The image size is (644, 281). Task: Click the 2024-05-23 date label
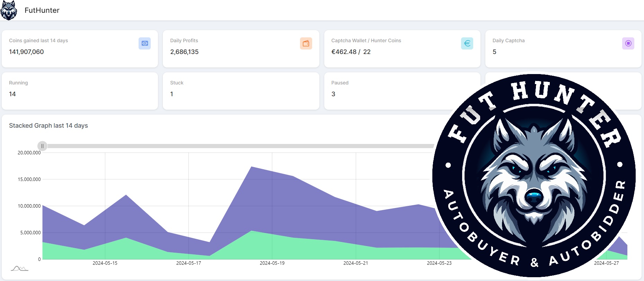pos(439,263)
